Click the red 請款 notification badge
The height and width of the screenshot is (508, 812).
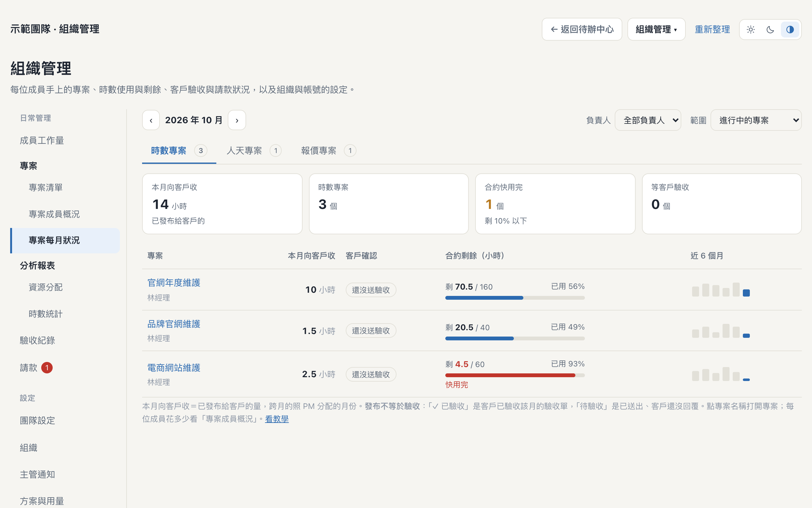(47, 368)
